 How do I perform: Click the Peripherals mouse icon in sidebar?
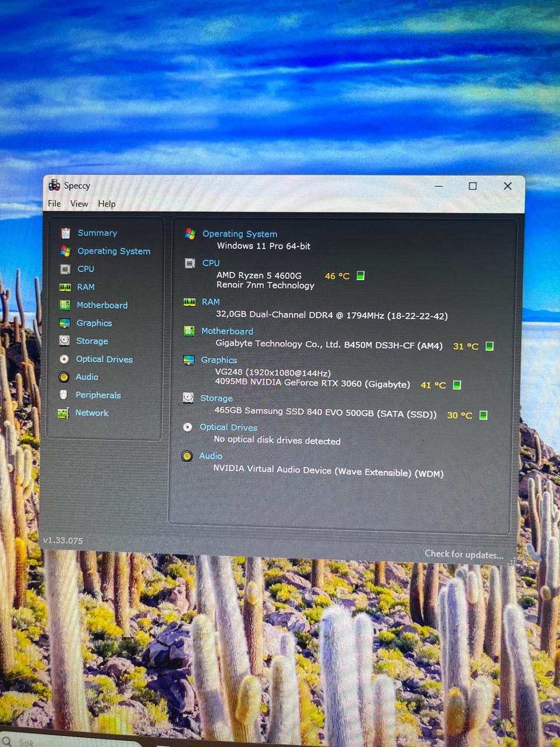pyautogui.click(x=64, y=395)
